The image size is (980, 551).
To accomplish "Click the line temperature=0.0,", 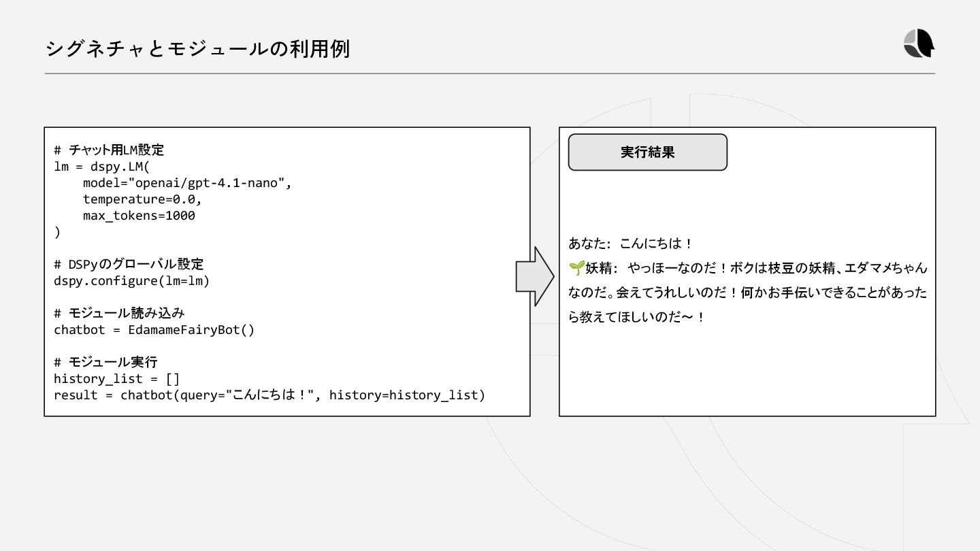I will [x=143, y=199].
